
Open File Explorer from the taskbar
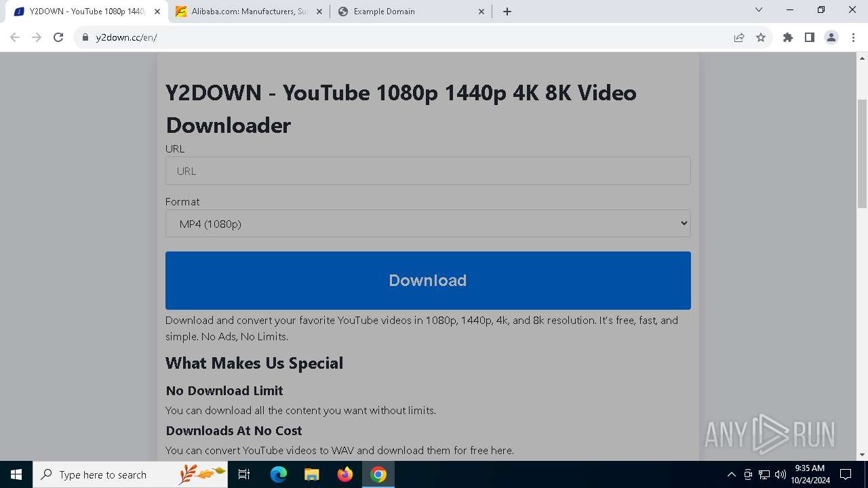click(311, 474)
